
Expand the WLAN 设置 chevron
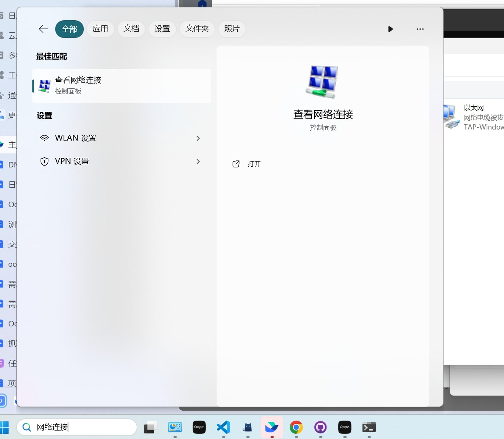(198, 138)
